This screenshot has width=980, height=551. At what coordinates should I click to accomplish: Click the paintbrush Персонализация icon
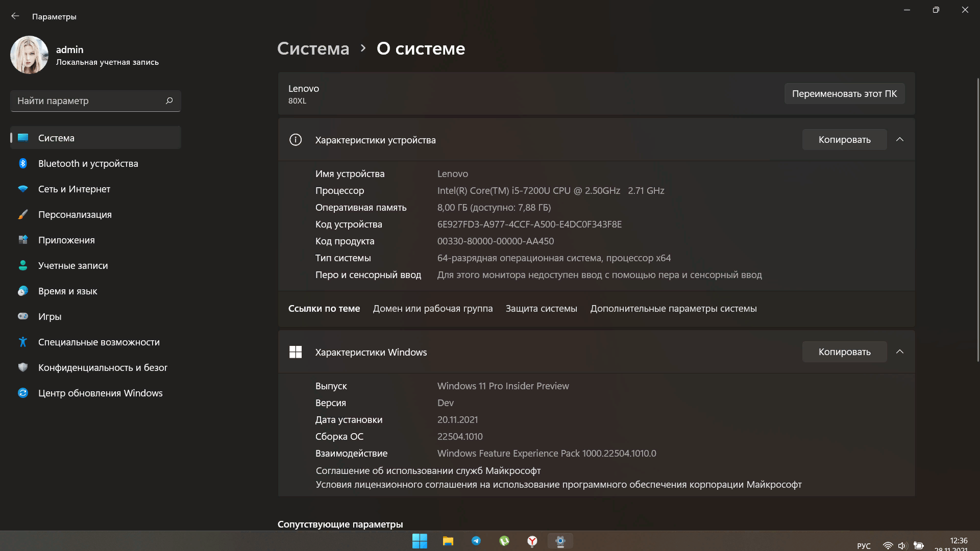click(x=23, y=214)
